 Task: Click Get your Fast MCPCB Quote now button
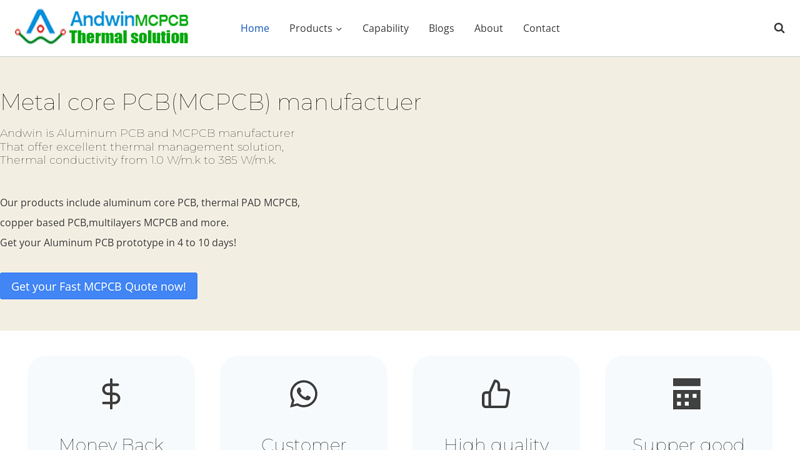pos(98,286)
